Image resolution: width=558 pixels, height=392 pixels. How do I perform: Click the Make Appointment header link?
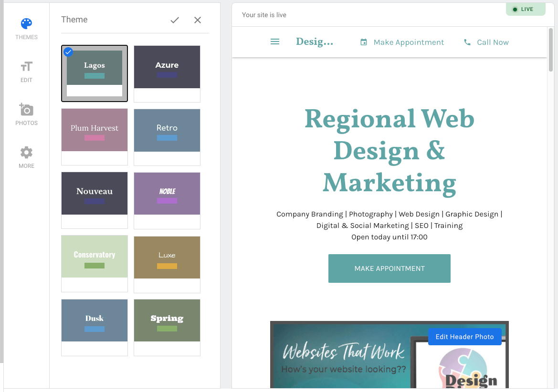click(x=409, y=42)
